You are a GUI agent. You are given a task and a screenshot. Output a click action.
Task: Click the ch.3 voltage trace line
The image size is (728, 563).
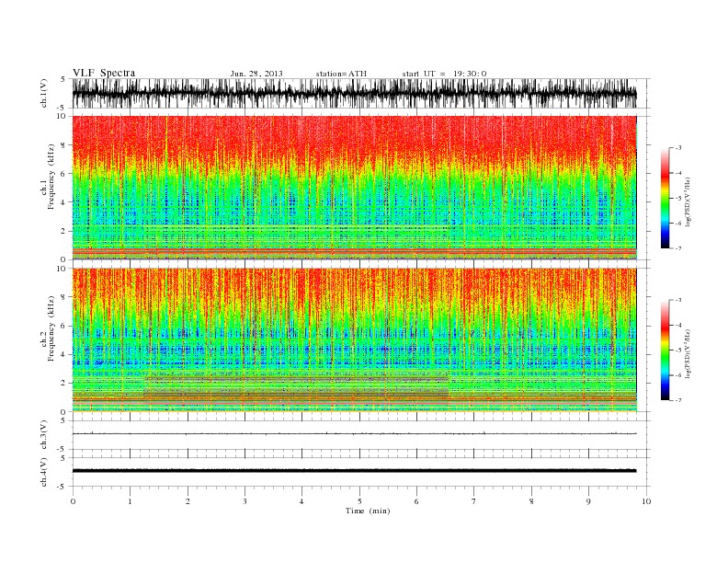coord(354,433)
